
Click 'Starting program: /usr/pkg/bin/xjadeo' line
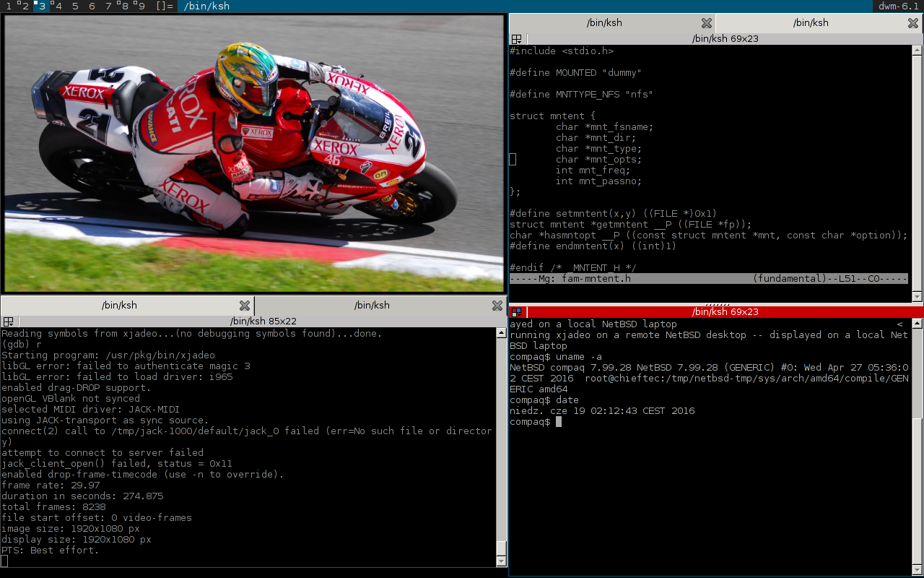point(108,355)
